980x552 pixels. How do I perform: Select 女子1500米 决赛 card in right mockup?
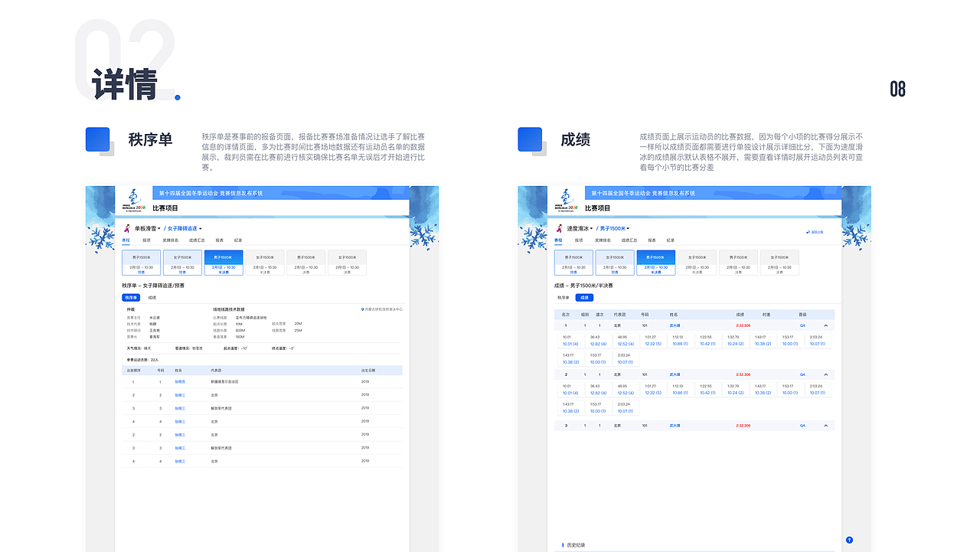tap(779, 263)
